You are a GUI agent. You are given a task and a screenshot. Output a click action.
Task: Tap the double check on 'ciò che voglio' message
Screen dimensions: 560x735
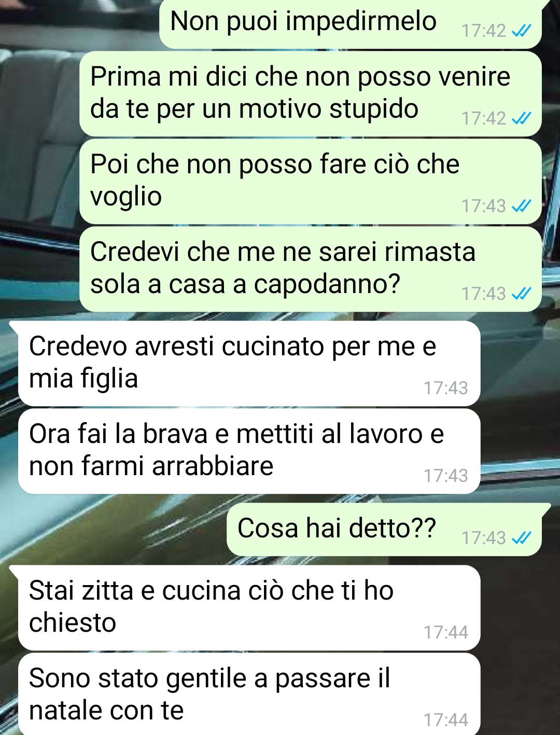521,207
